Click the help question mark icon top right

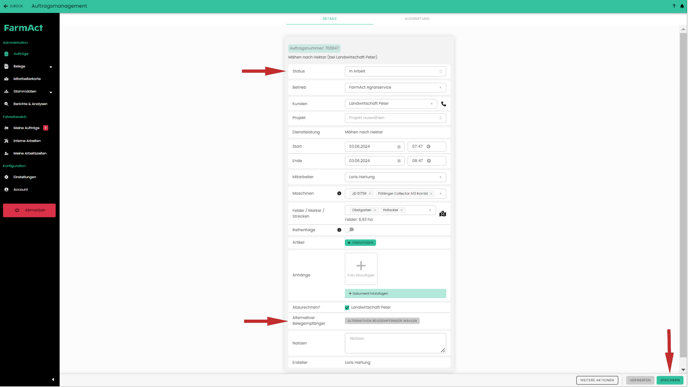[674, 6]
